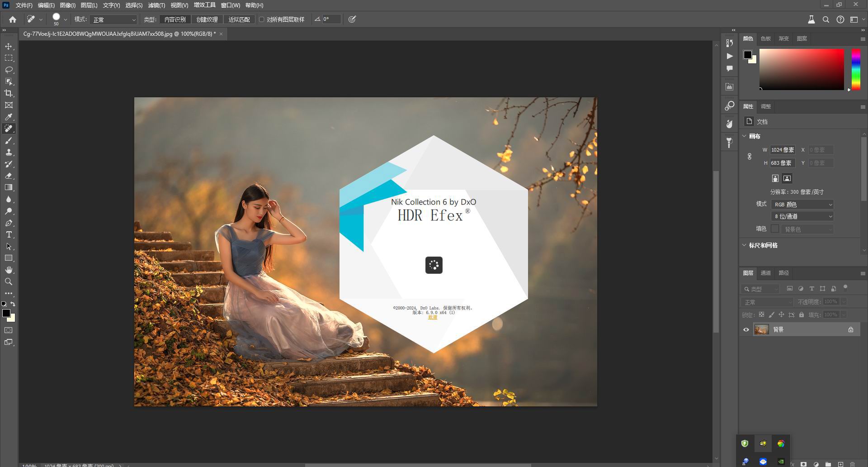Select the Rectangle shape tool
Screen dimensions: 868x467
pyautogui.click(x=9, y=258)
